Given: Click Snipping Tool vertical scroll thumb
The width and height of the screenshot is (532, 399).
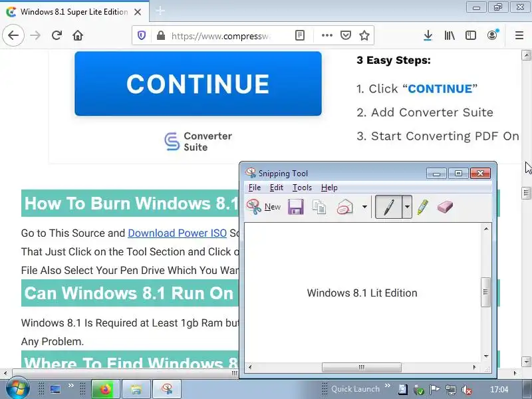Looking at the screenshot, I should point(485,292).
